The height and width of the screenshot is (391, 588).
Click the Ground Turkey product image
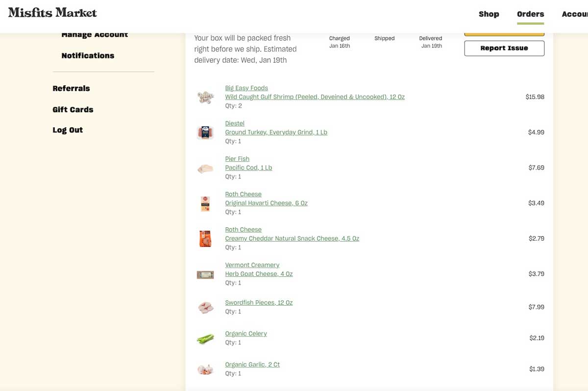point(205,132)
